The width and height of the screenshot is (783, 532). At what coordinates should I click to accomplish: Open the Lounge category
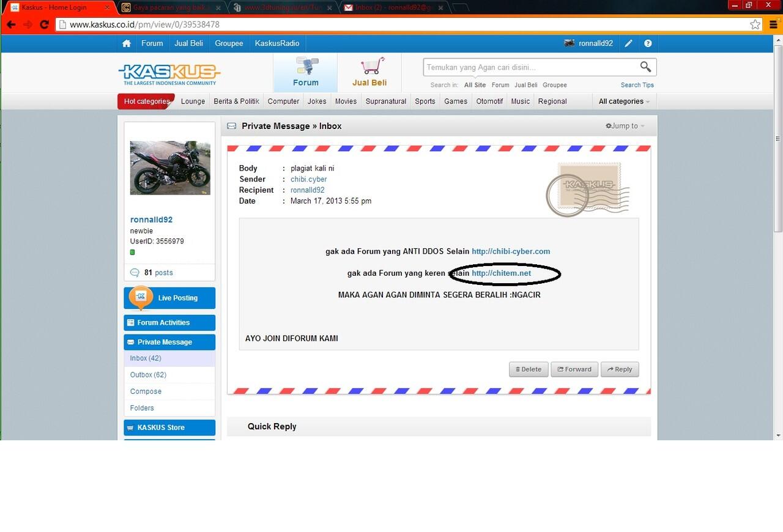(193, 102)
